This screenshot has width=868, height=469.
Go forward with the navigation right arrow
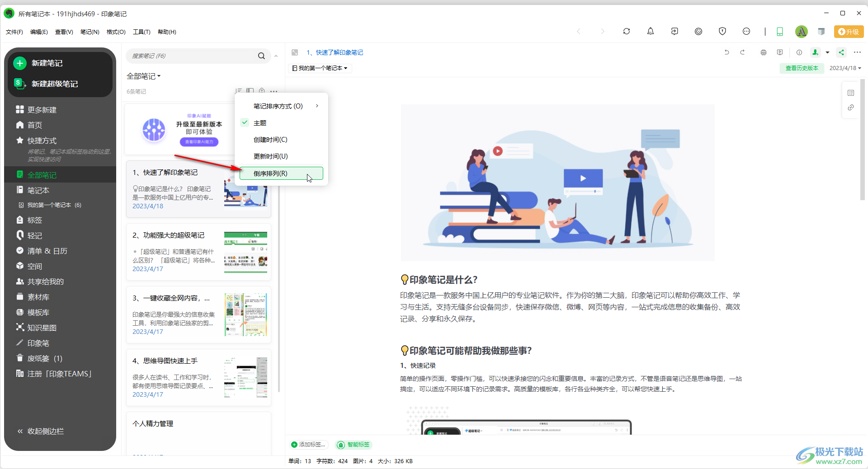pyautogui.click(x=602, y=31)
